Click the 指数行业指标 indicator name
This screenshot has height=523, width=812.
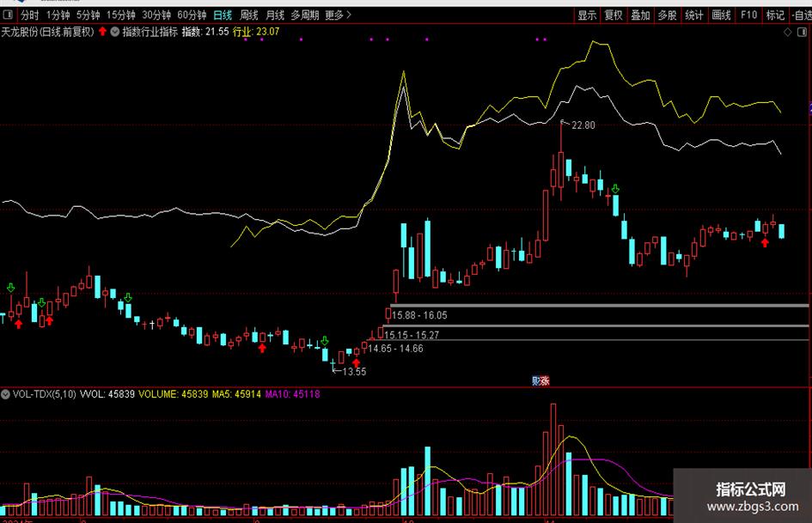(x=150, y=32)
